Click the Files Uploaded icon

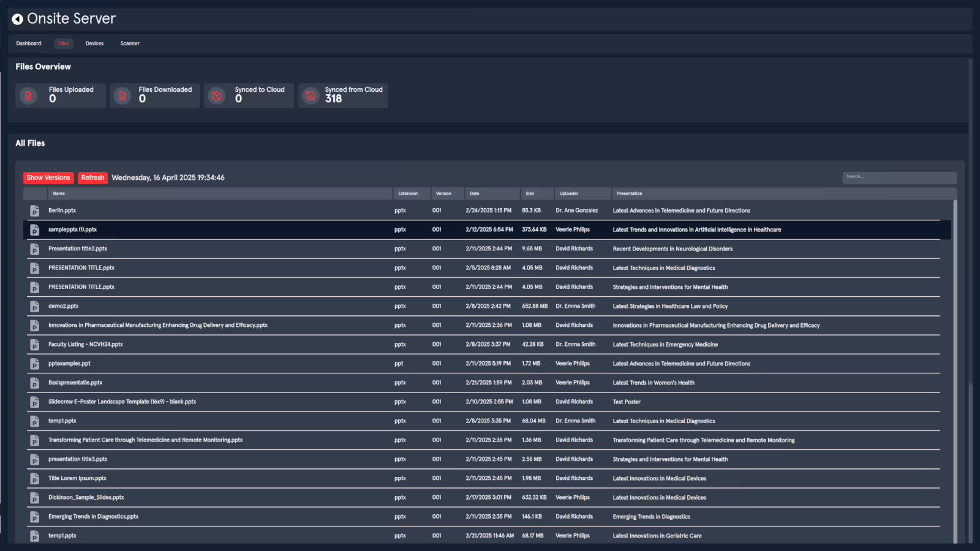tap(28, 96)
